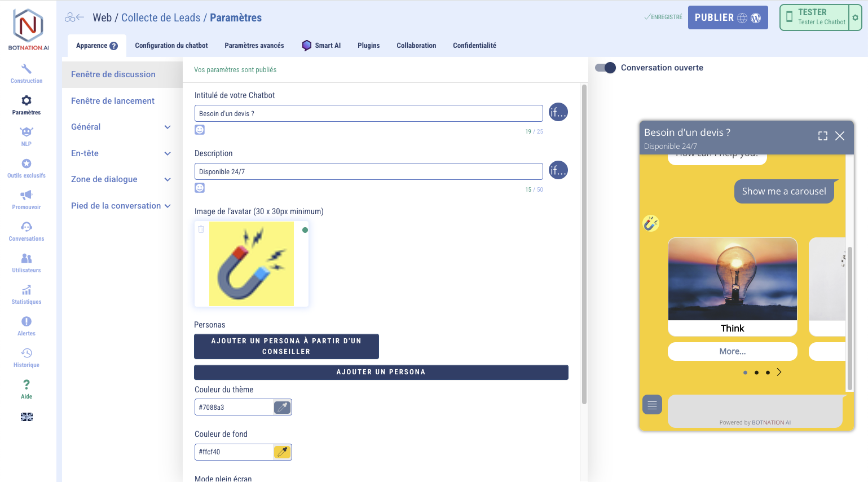Click the Couleur de fond hex field
This screenshot has width=868, height=482.
click(234, 452)
